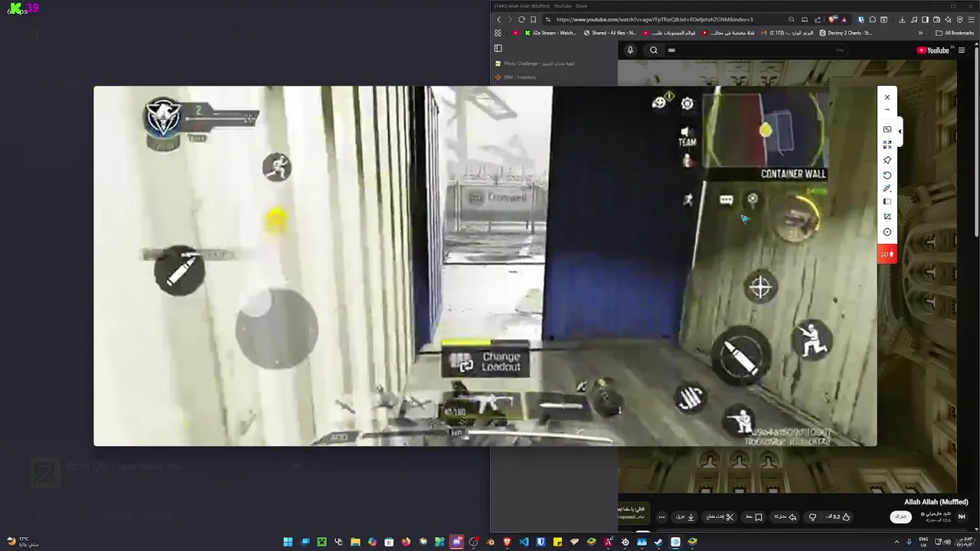The width and height of the screenshot is (980, 551).
Task: Collapse the viewer toolbar side arrow
Action: 900,131
